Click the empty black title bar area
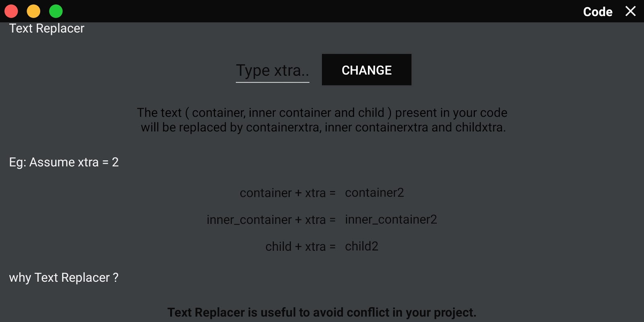 point(322,11)
